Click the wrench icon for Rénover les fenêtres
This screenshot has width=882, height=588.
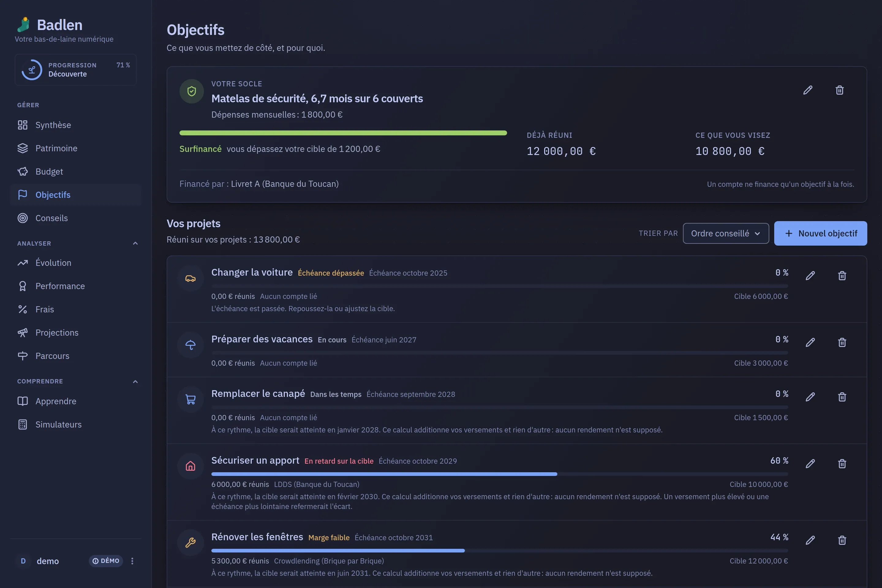point(190,543)
